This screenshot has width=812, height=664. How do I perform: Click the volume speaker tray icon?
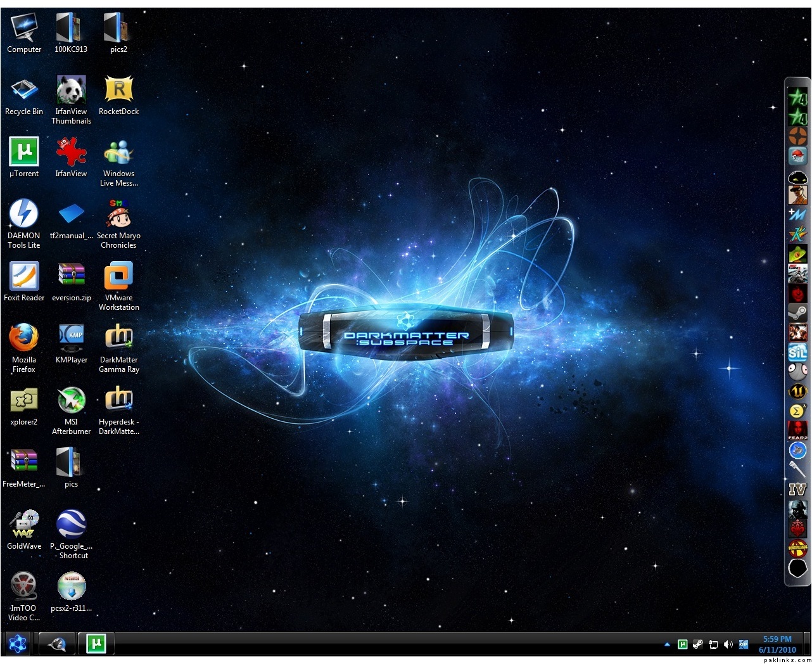pyautogui.click(x=728, y=644)
